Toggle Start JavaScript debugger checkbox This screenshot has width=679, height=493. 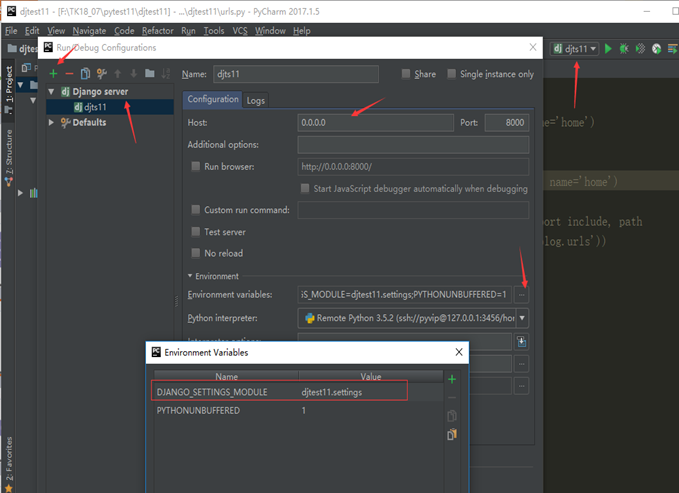pyautogui.click(x=305, y=188)
